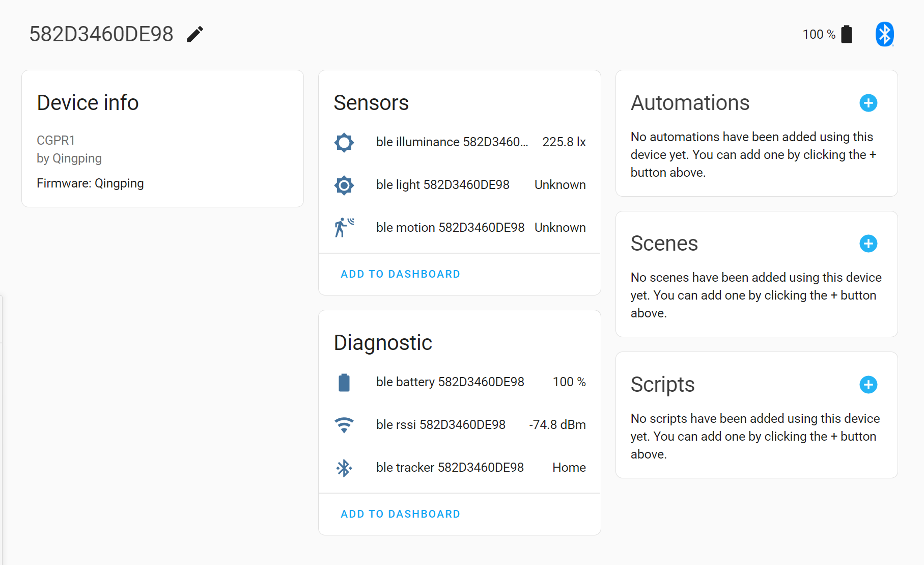The image size is (924, 565).
Task: Click the 582D3460DE98 device title
Action: pos(101,33)
